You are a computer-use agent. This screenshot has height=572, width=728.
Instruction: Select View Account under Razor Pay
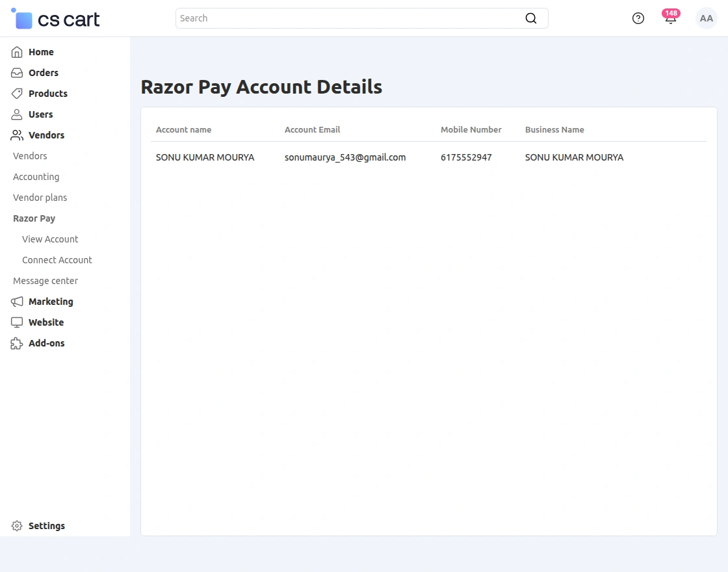pyautogui.click(x=50, y=239)
